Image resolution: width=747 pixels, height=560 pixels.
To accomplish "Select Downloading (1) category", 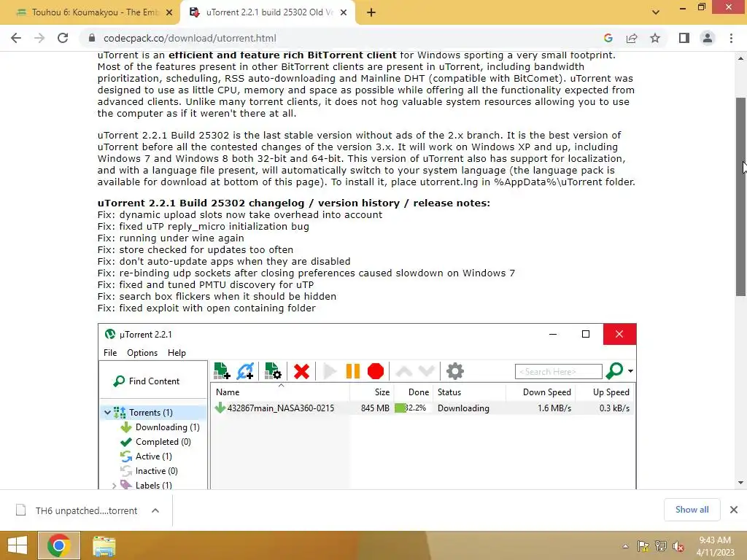I will click(x=167, y=427).
